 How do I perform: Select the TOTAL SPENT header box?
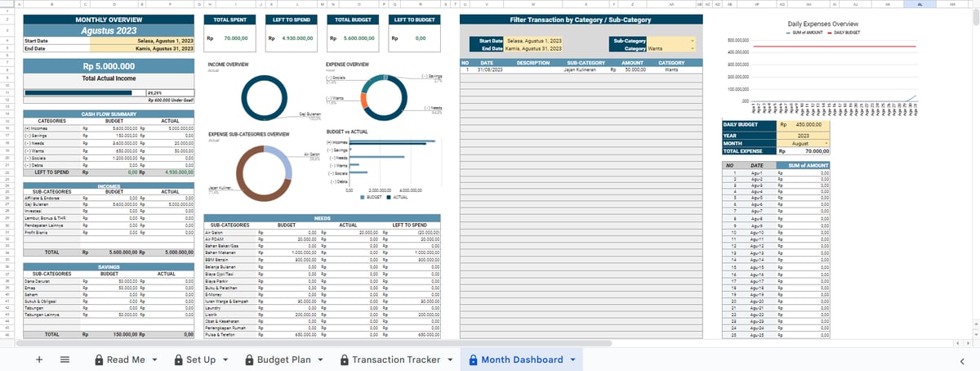[230, 18]
